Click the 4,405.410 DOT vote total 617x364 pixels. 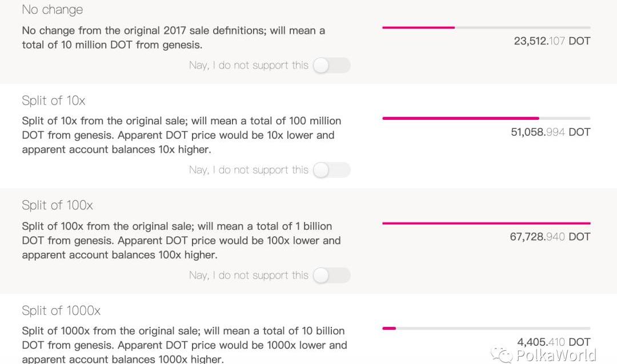(x=554, y=342)
